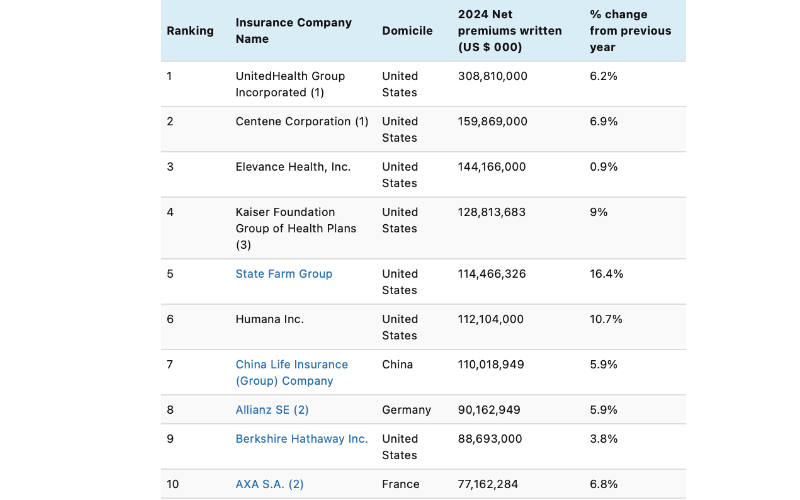The height and width of the screenshot is (500, 800).
Task: Click the UnitedHealth Group Incorporated (1) cell
Action: pos(290,84)
